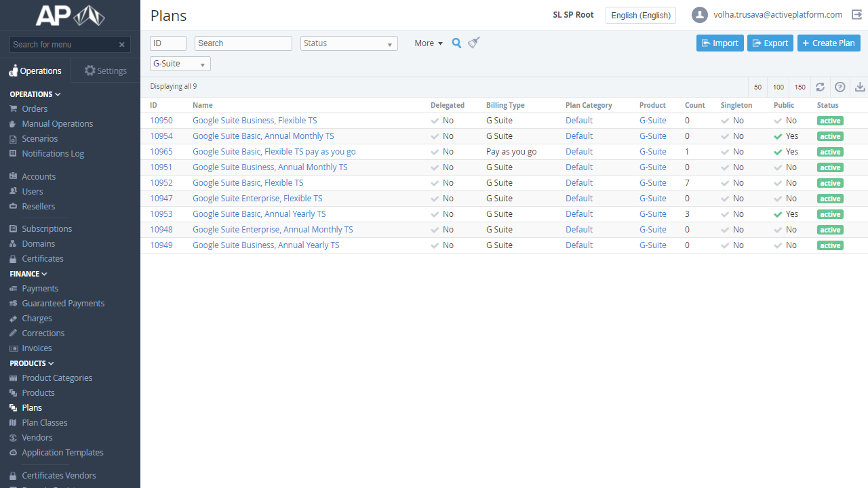This screenshot has height=488, width=868.
Task: Open Certificates Vendors
Action: 59,475
